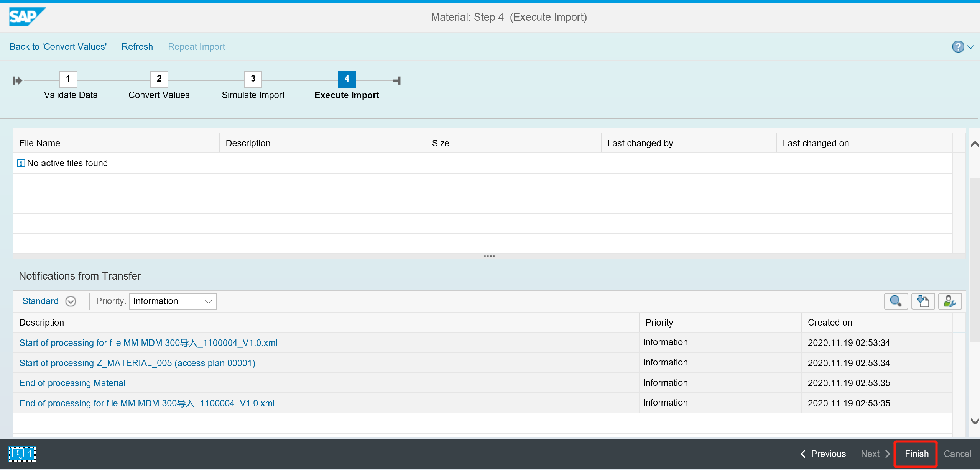This screenshot has width=980, height=470.
Task: Click the Finish button
Action: 916,454
